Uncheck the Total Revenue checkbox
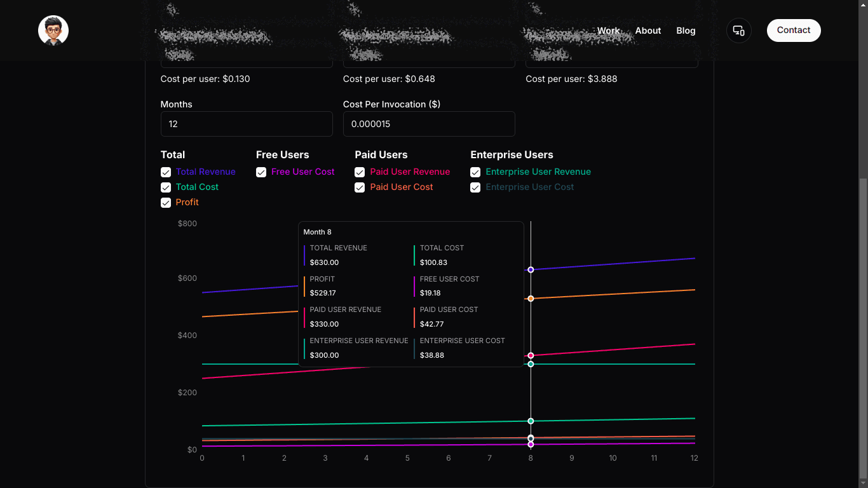 [x=165, y=172]
